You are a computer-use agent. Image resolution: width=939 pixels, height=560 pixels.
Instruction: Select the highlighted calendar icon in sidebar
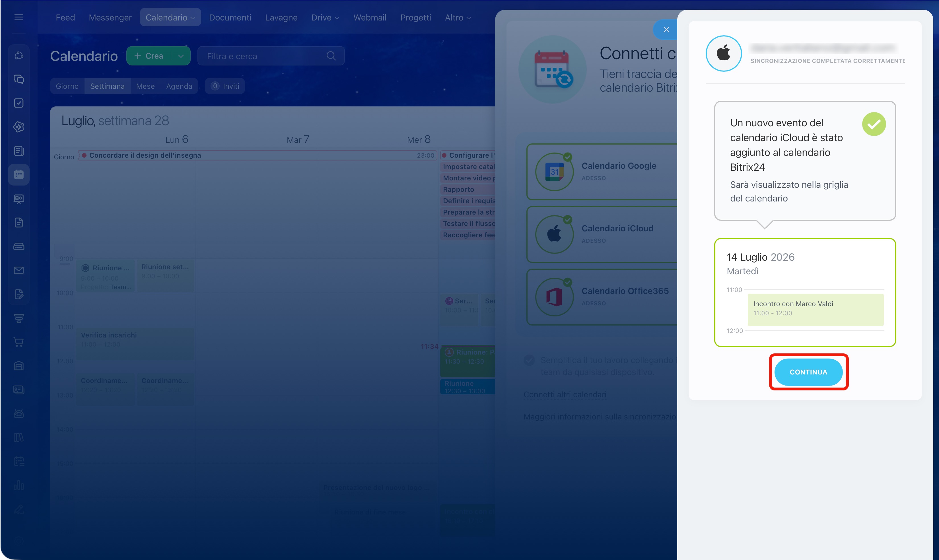click(19, 175)
